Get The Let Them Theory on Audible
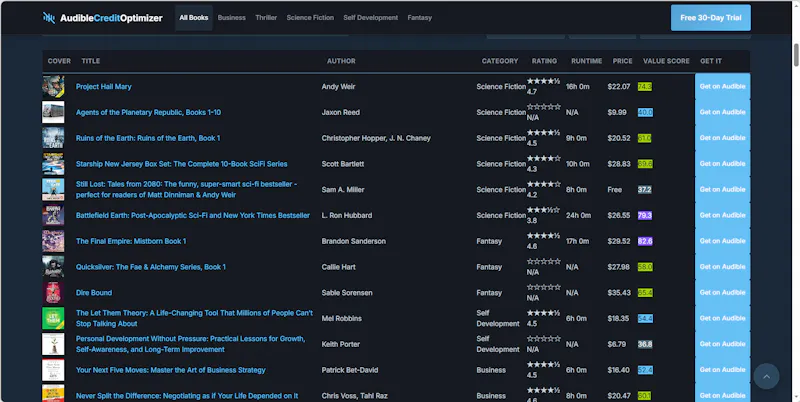Screen dimensions: 800x402 tap(722, 318)
